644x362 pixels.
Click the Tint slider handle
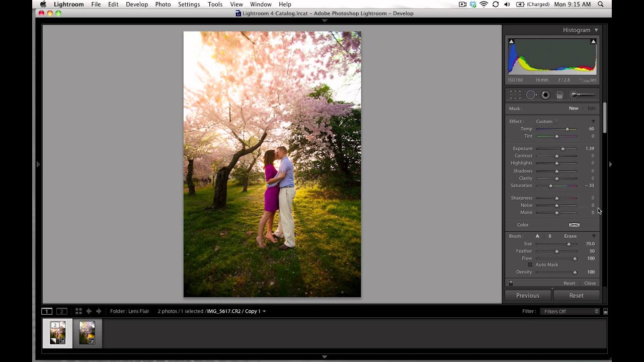pos(556,136)
